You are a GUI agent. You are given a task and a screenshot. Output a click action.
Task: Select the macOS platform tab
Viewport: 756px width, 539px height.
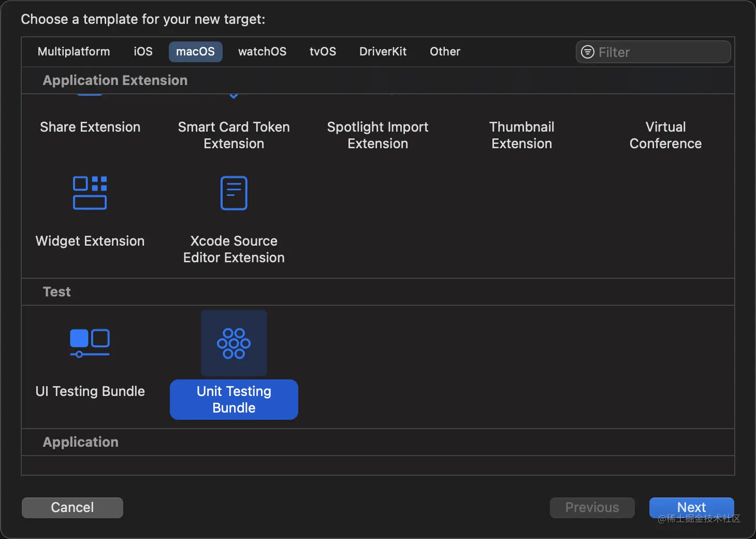coord(195,52)
